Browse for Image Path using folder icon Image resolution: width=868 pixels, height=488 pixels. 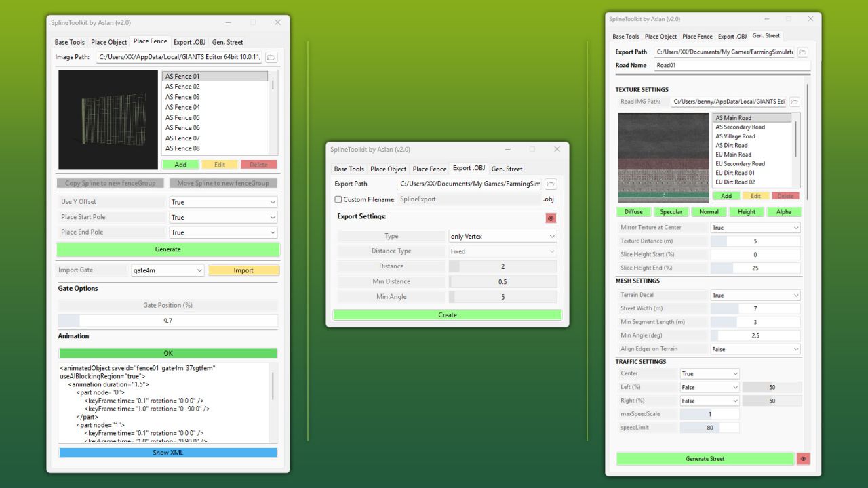pos(270,57)
